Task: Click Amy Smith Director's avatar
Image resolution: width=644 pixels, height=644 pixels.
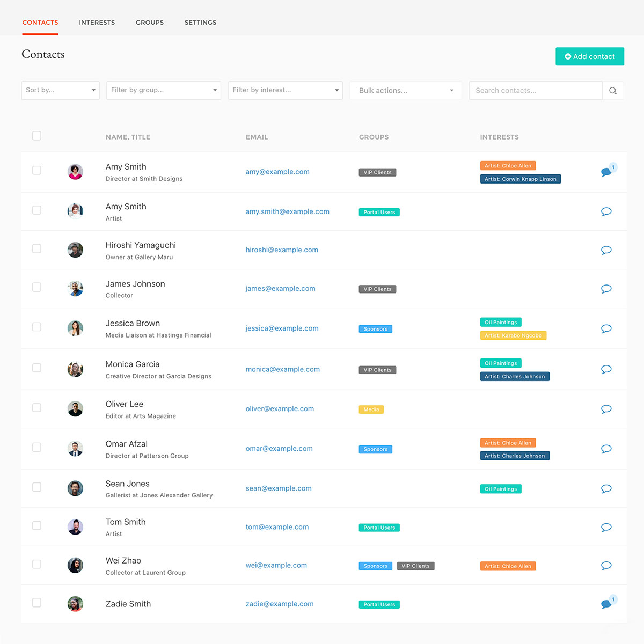Action: tap(75, 172)
